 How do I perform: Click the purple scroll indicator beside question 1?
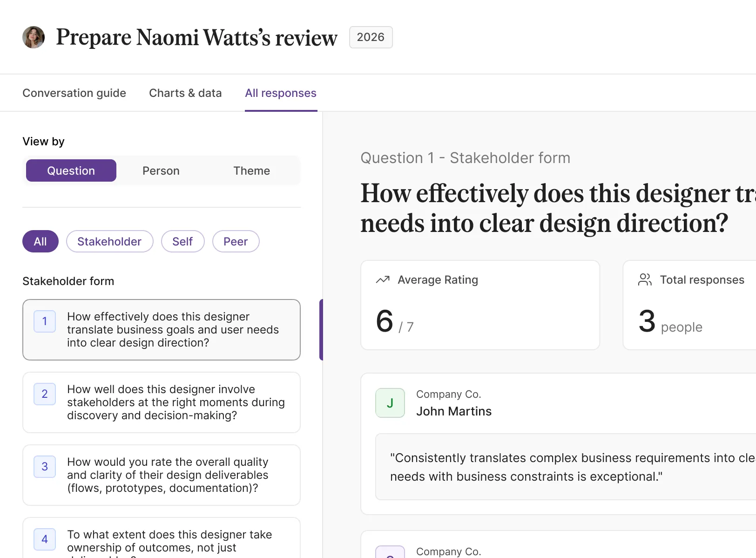pyautogui.click(x=321, y=330)
